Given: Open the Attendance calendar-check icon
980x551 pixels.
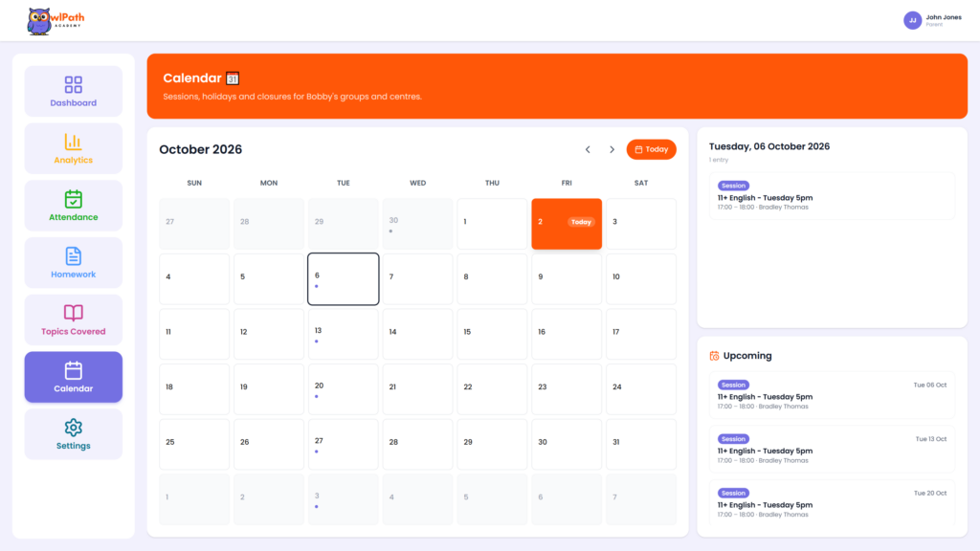Looking at the screenshot, I should (73, 199).
